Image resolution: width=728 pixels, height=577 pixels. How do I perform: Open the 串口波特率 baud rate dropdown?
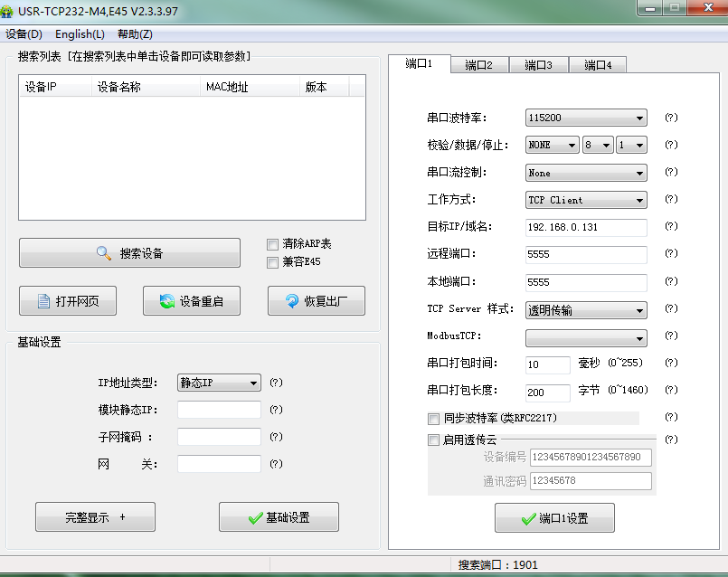point(586,118)
